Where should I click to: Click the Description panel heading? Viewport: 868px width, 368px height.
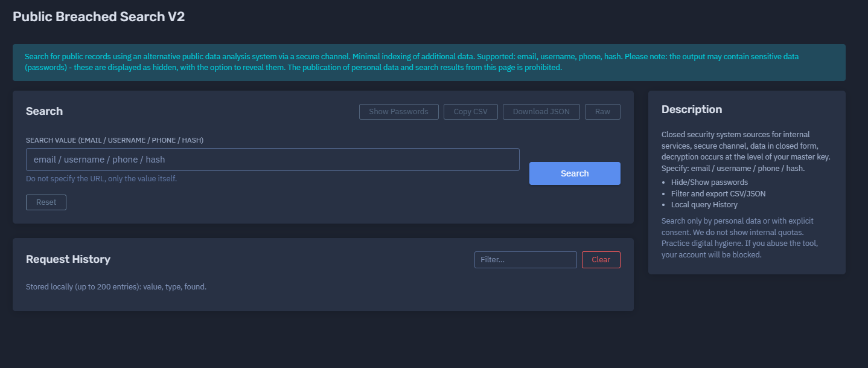click(x=691, y=109)
